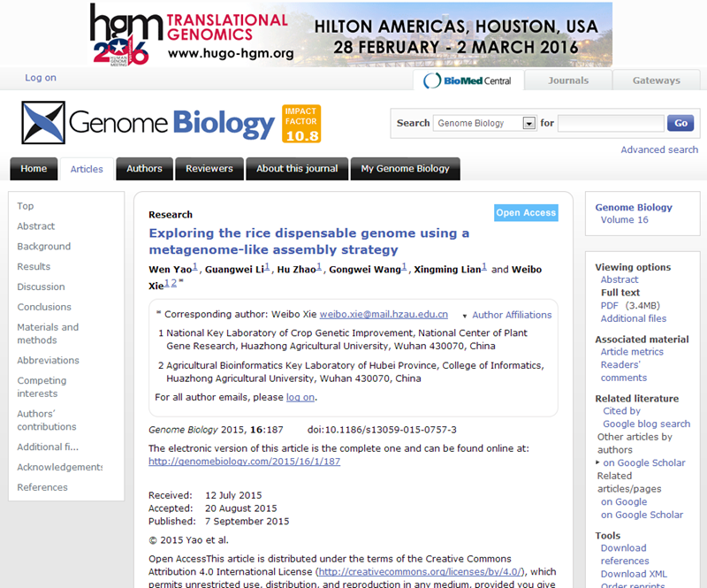Viewport: 707px width, 588px height.
Task: Open the PDF full text link
Action: coord(609,305)
